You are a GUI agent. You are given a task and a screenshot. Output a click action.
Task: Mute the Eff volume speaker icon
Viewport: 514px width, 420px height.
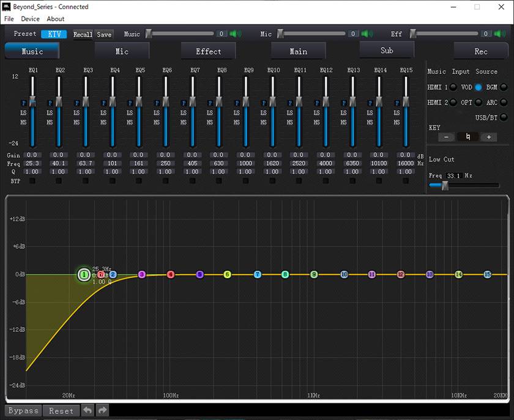501,34
